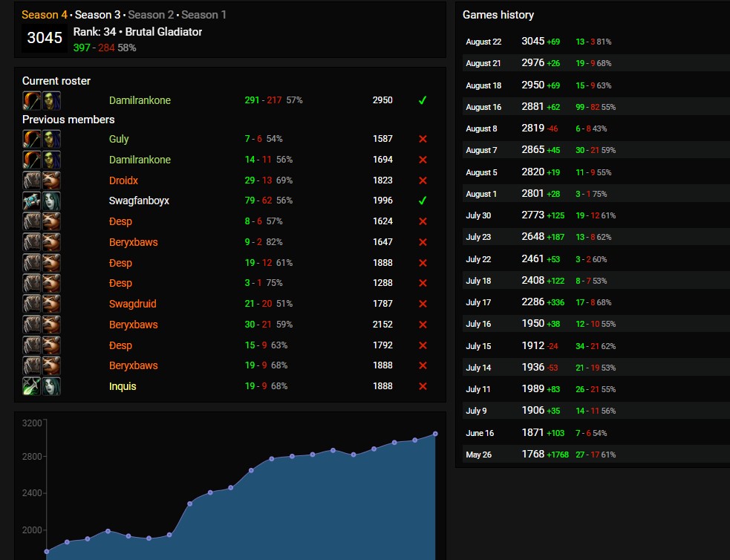Select the July 30 games history row

596,215
